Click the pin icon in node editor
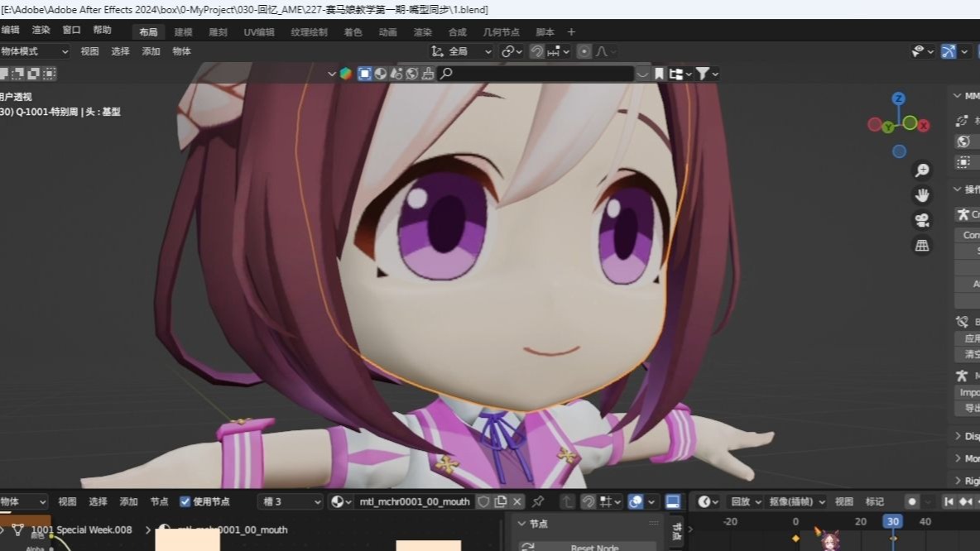The image size is (980, 551). (x=538, y=501)
